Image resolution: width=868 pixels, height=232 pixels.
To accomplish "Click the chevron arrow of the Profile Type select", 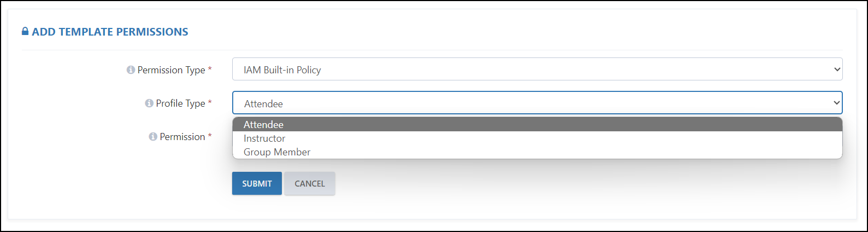I will click(x=837, y=103).
